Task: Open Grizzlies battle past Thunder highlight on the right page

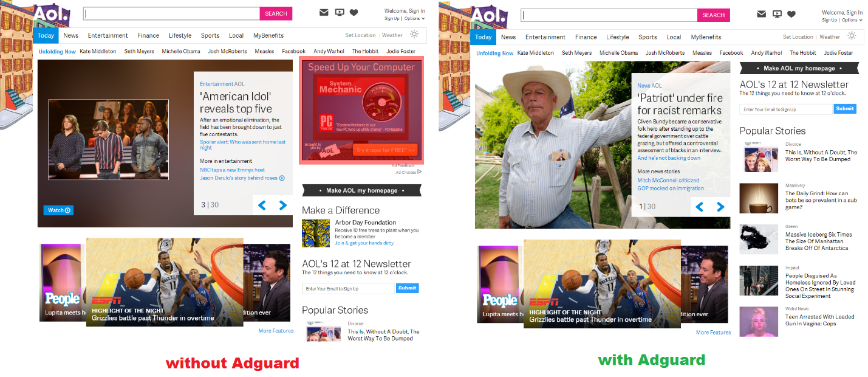Action: pos(602,284)
